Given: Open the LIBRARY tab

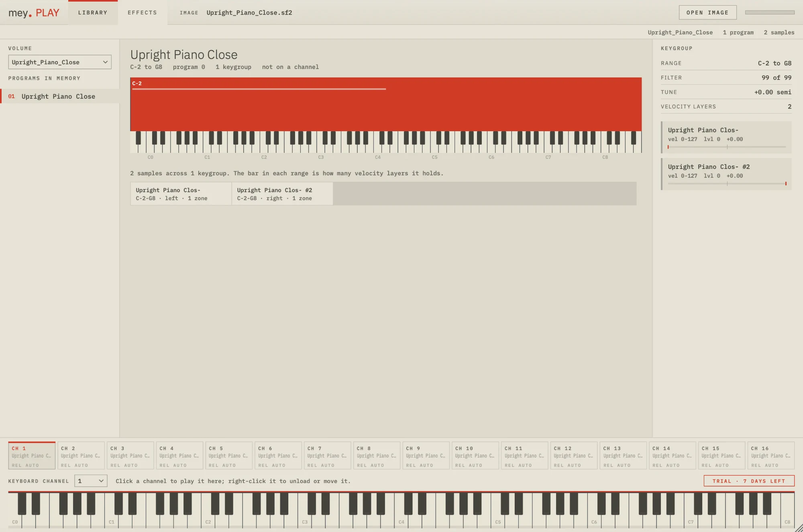Looking at the screenshot, I should tap(93, 12).
